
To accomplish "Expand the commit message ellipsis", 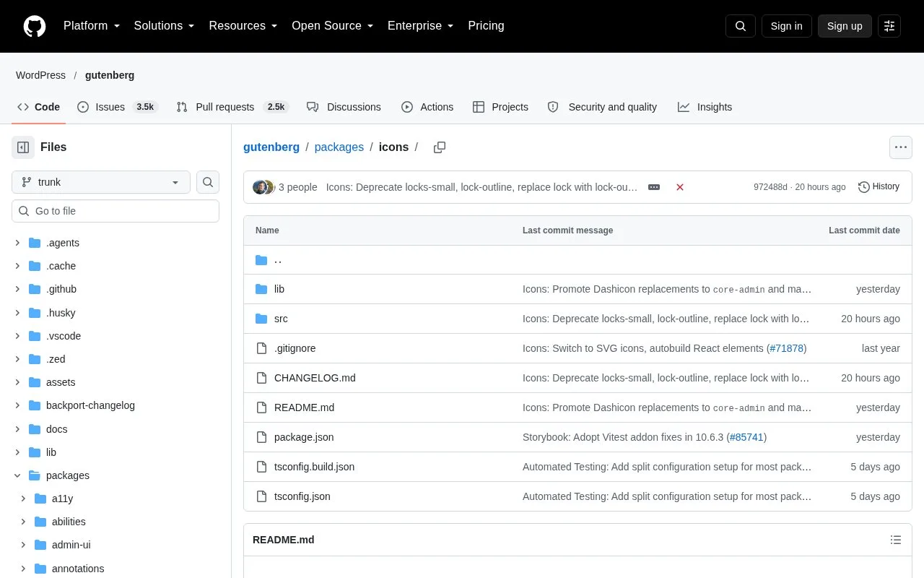I will tap(654, 187).
